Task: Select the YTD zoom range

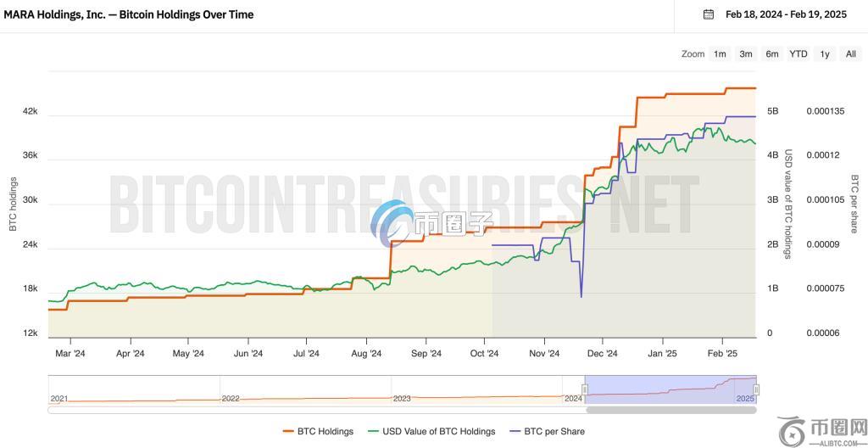Action: tap(798, 54)
